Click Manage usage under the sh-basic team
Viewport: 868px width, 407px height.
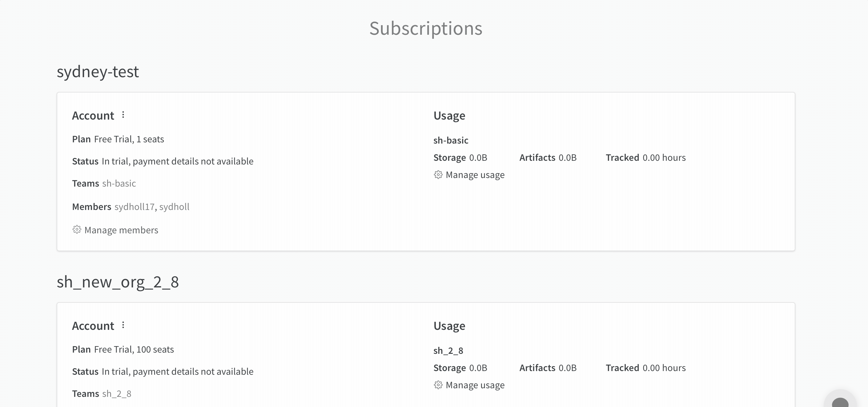[x=475, y=175]
